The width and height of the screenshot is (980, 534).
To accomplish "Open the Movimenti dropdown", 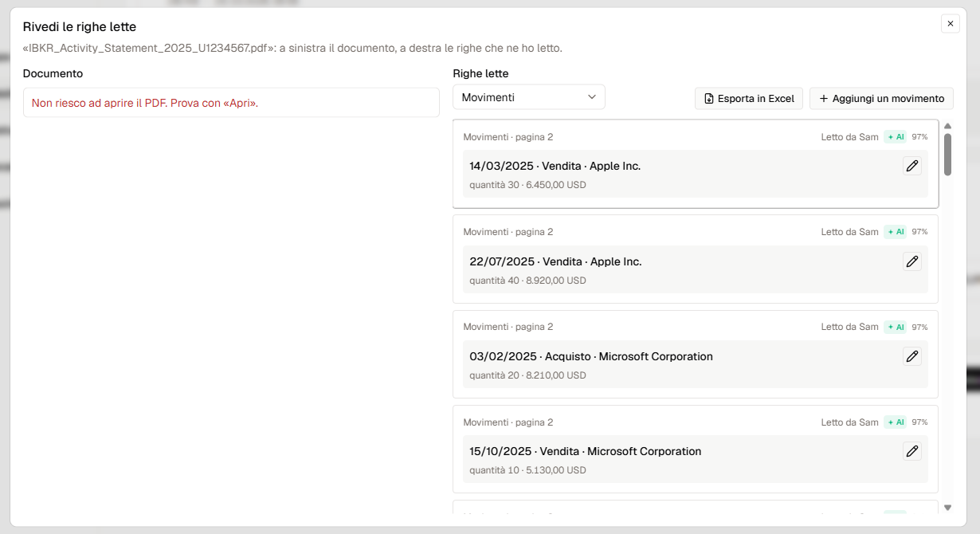I will pos(529,97).
